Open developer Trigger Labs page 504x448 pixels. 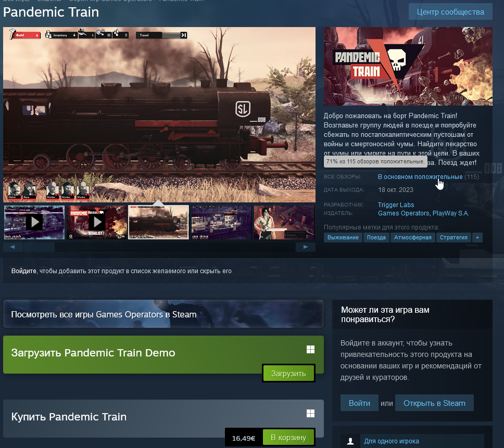coord(396,205)
